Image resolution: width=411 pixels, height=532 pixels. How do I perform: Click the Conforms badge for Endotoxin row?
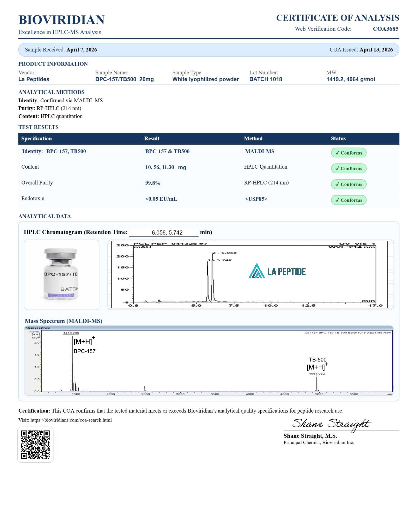click(348, 200)
